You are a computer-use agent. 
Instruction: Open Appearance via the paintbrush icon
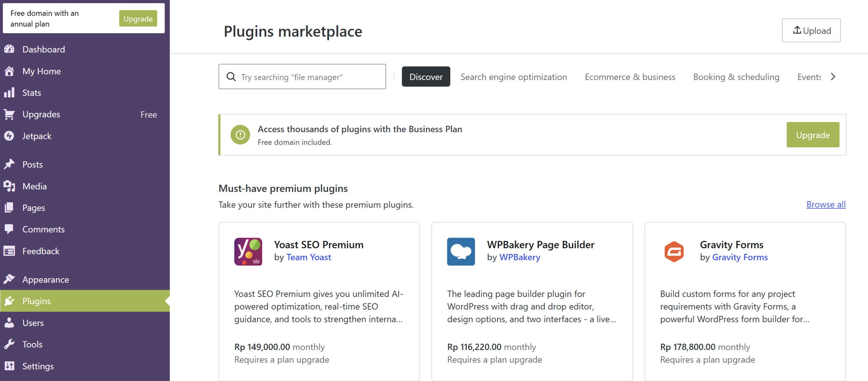point(9,279)
